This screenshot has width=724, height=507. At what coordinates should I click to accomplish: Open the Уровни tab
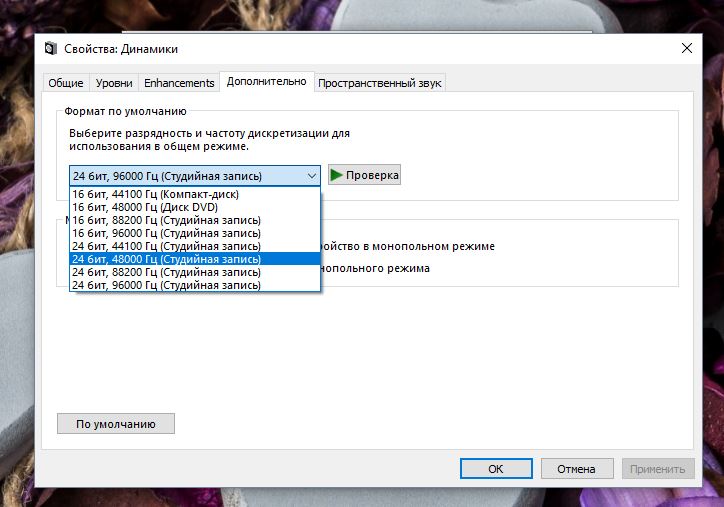click(x=114, y=83)
